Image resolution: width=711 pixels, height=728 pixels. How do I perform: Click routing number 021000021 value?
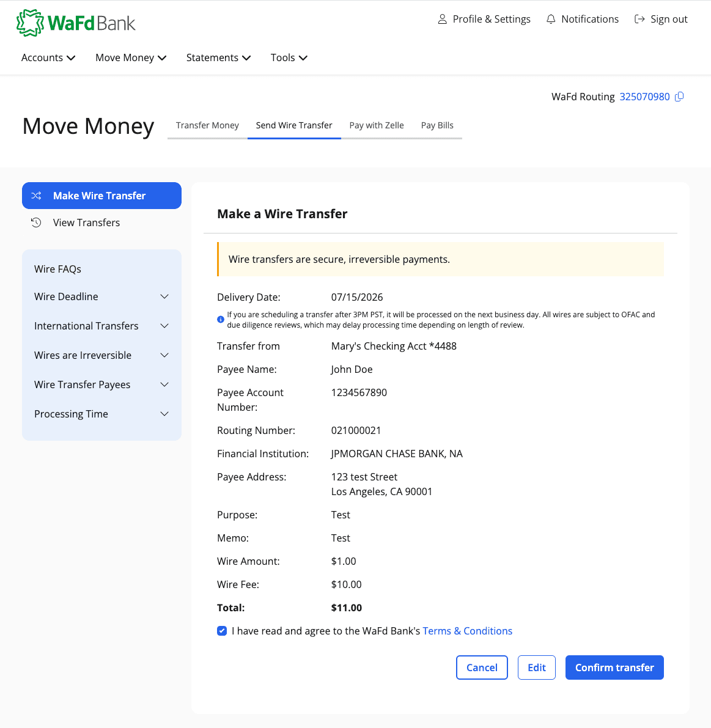356,430
